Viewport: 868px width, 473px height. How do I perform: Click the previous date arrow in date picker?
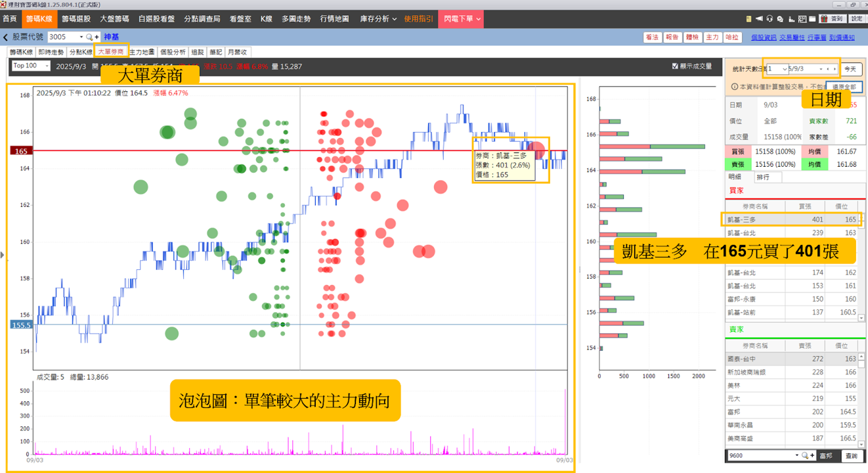828,69
